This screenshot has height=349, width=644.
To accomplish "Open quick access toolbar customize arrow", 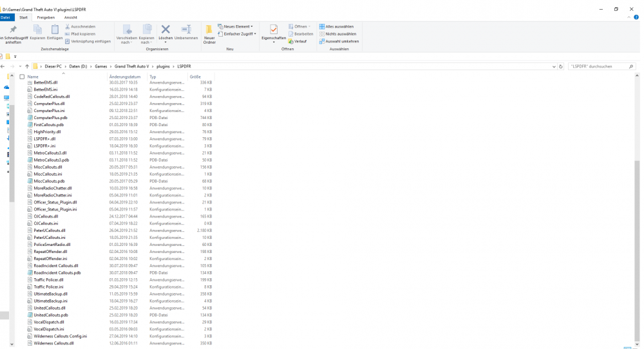I will click(15, 57).
